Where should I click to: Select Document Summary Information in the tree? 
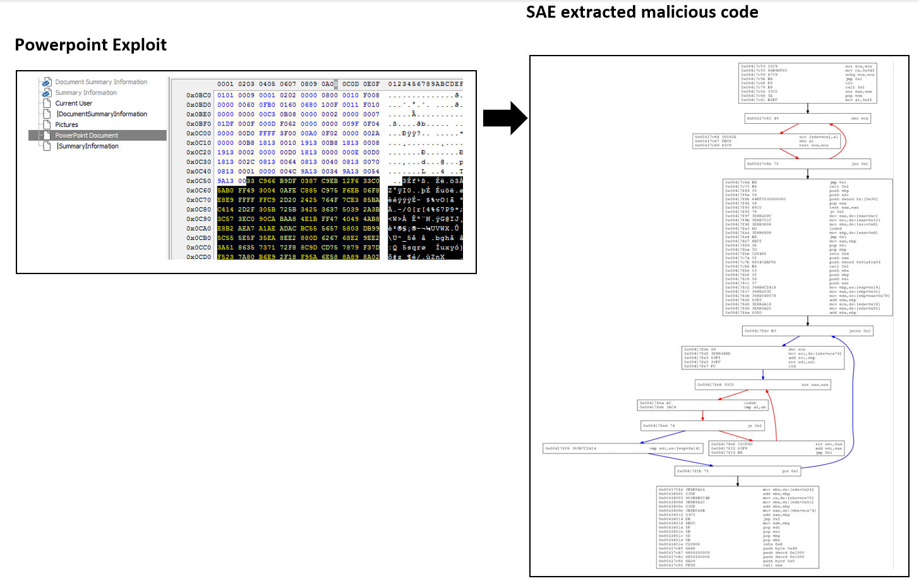click(101, 82)
